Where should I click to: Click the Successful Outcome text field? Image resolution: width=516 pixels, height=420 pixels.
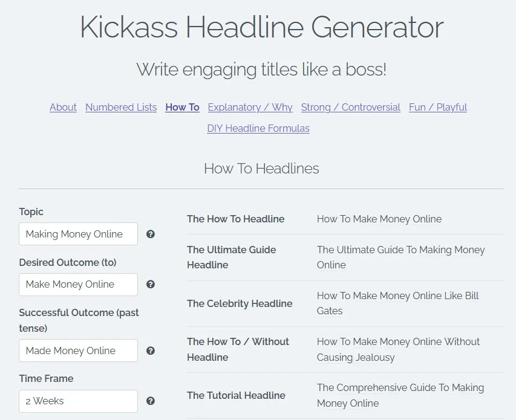pos(78,351)
